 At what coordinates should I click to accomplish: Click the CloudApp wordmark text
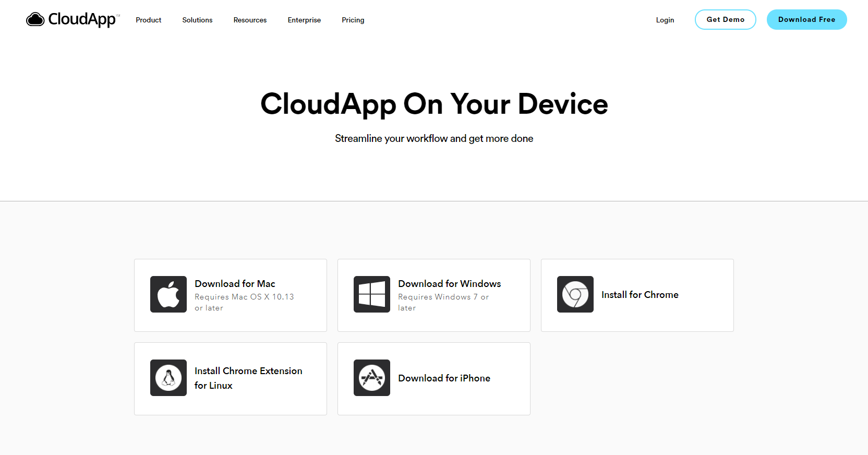(82, 19)
